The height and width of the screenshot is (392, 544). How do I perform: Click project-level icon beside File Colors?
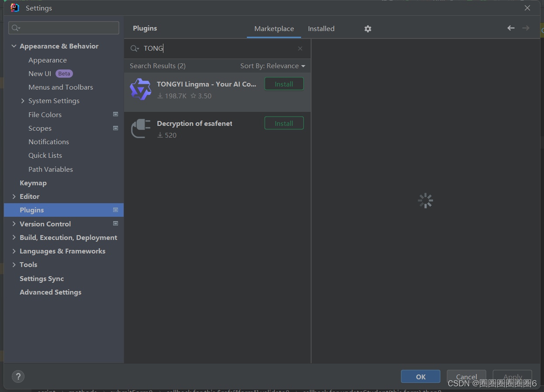click(116, 114)
